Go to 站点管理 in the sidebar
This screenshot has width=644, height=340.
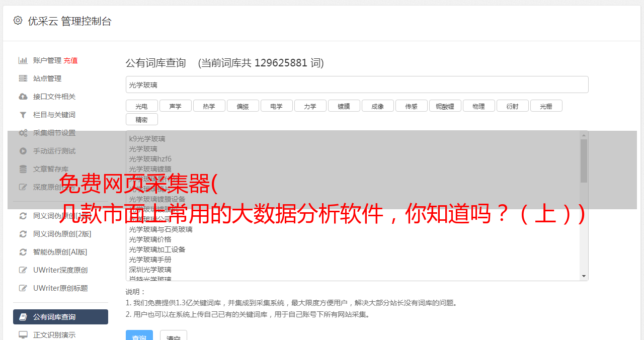coord(47,78)
